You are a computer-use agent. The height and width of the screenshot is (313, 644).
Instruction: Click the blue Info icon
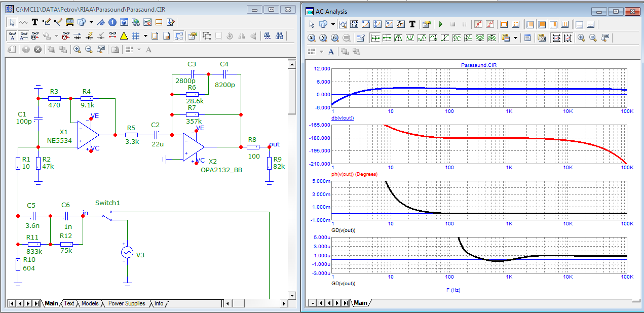[x=112, y=22]
